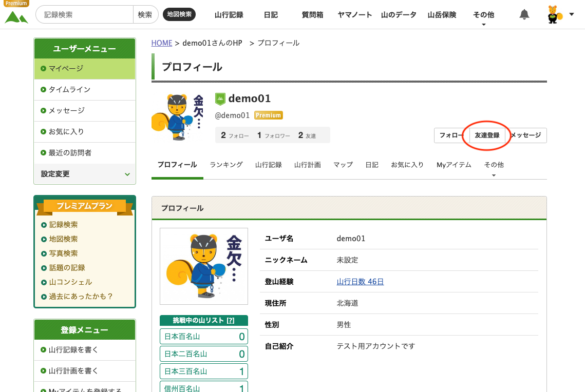Open 日記 in top navigation
The width and height of the screenshot is (585, 392).
271,15
